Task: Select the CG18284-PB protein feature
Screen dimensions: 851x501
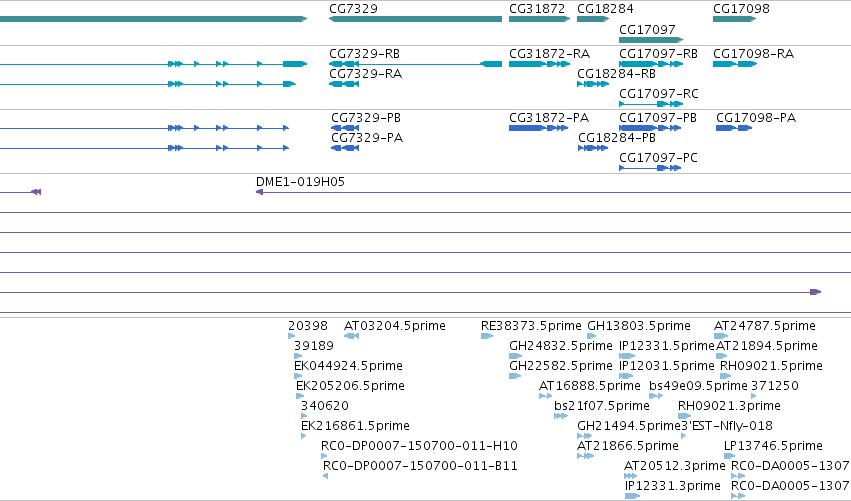Action: click(x=593, y=148)
